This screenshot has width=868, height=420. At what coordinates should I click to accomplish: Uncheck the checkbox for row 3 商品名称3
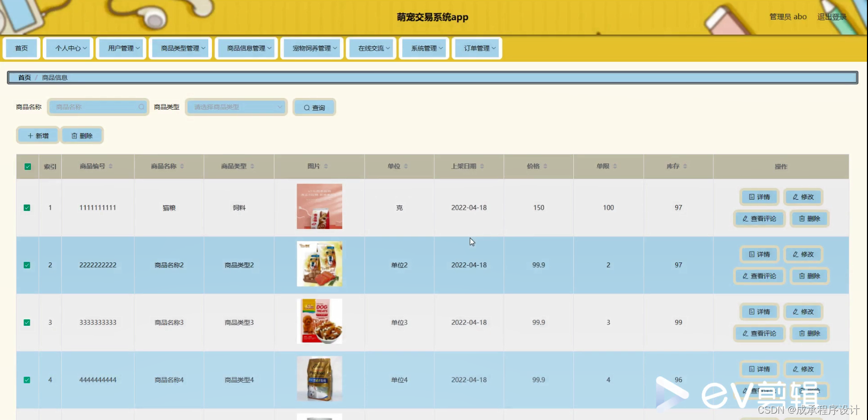click(x=27, y=323)
